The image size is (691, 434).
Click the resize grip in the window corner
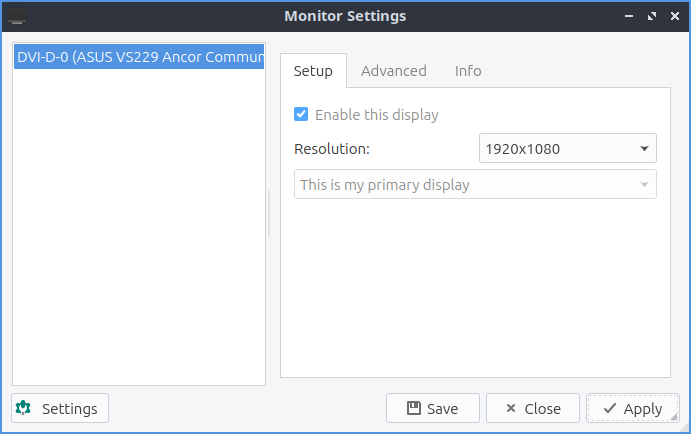point(675,417)
